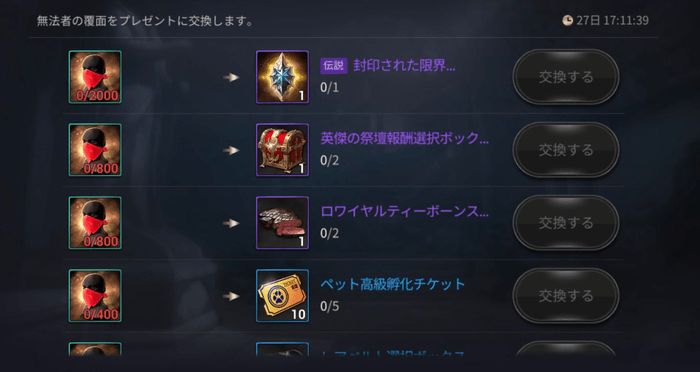This screenshot has width=700, height=372.
Task: Click the 27日 17:11:39 countdown timer
Action: click(x=612, y=21)
